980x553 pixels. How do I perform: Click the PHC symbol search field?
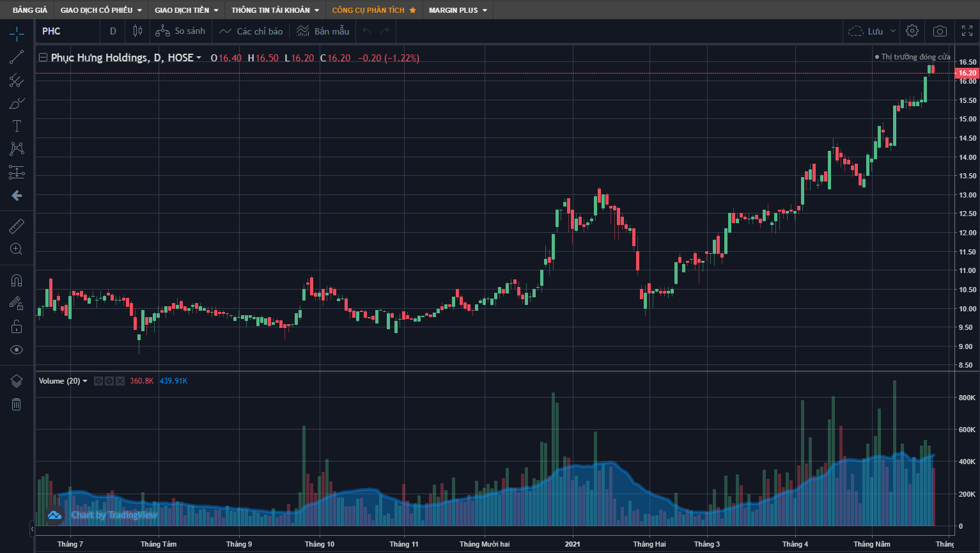(64, 31)
